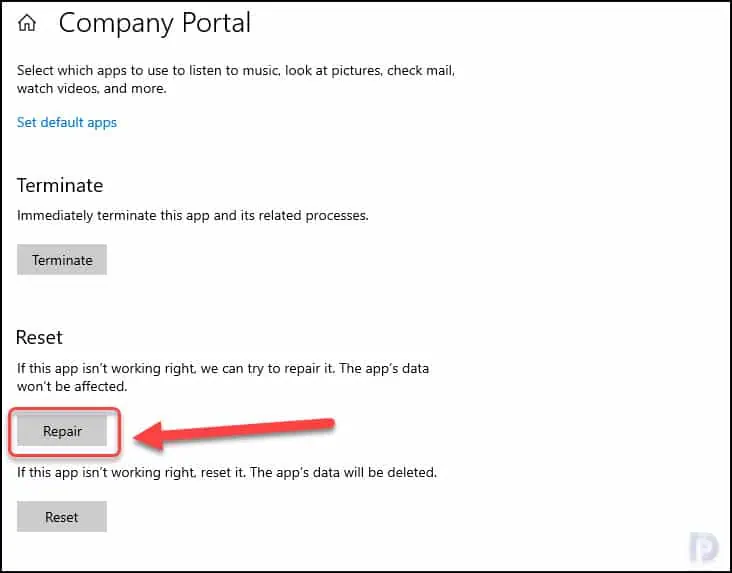Click the Reset button
The width and height of the screenshot is (732, 573).
[x=62, y=516]
